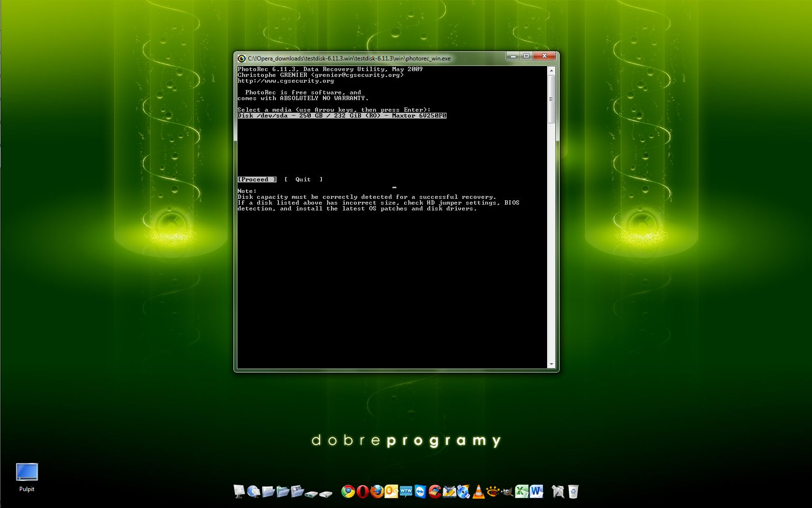Viewport: 812px width, 508px height.
Task: Launch CCleaner from the dock
Action: click(435, 492)
